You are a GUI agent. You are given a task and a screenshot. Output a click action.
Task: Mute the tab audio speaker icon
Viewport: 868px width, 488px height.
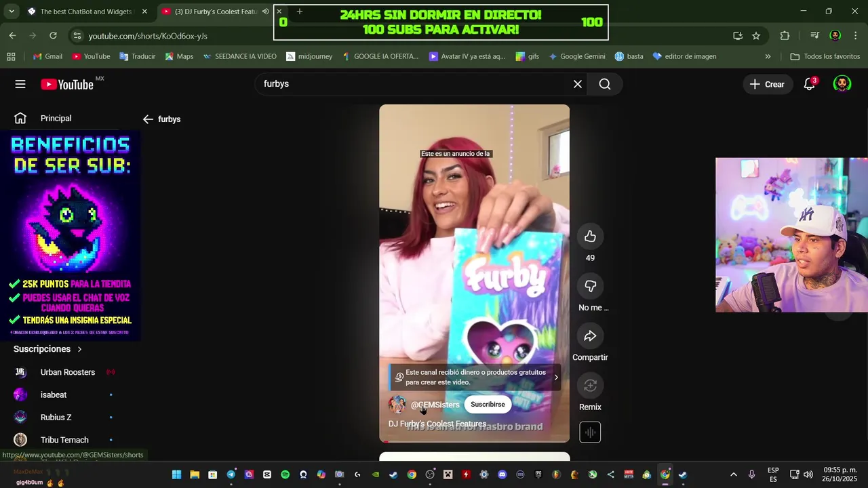pos(265,12)
